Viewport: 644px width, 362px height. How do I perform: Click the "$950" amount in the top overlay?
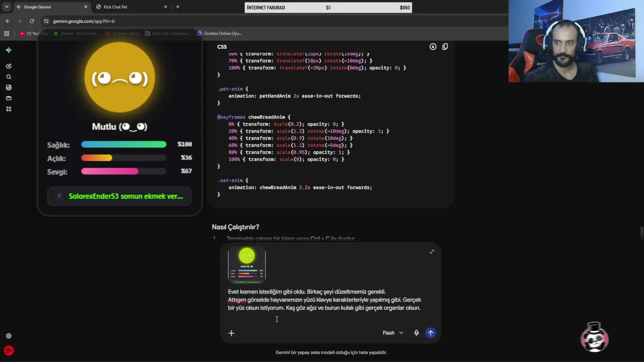coord(405,8)
